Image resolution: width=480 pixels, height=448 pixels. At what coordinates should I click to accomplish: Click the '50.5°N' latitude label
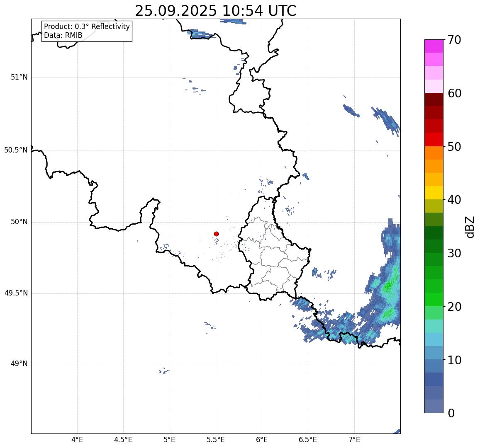pyautogui.click(x=16, y=150)
